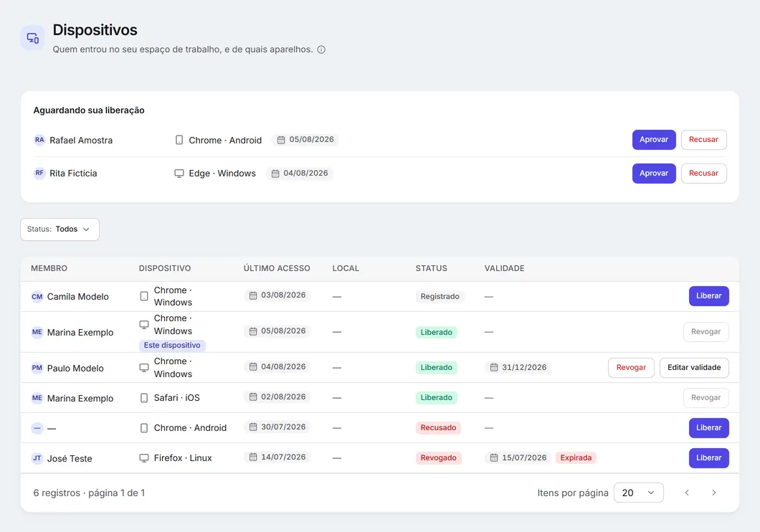Click the monitor icon beside Edge · Windows
Viewport: 760px width, 532px height.
click(179, 173)
